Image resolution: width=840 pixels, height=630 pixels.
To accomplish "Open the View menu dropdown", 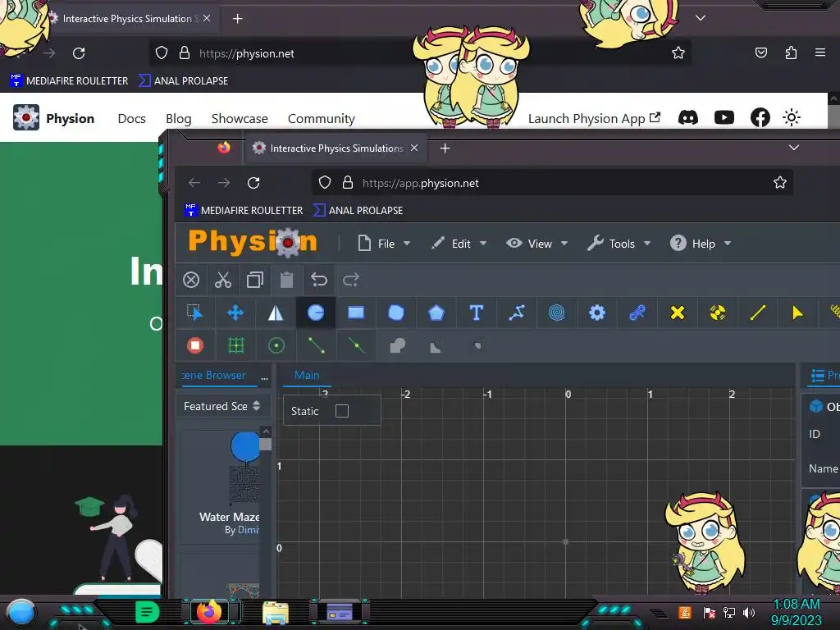I will pos(536,244).
